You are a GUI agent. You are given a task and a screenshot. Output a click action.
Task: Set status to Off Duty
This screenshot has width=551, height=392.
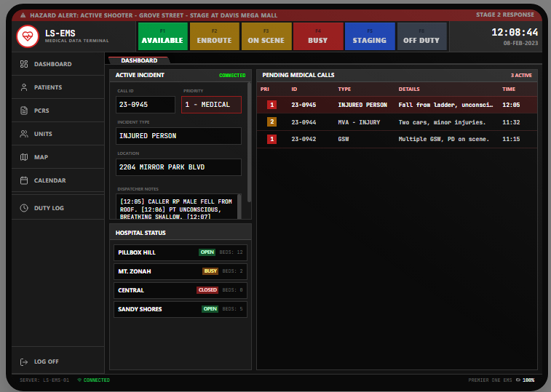(x=421, y=36)
